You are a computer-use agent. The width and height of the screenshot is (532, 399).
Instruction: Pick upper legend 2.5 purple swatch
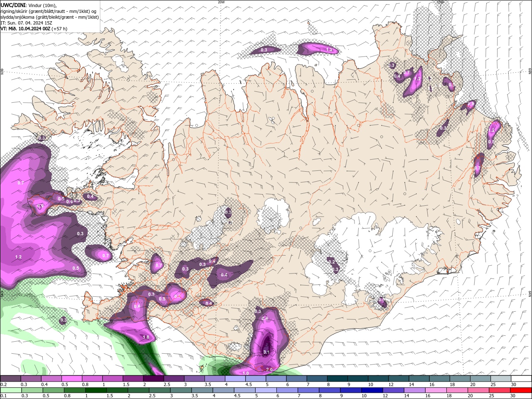tap(174, 379)
